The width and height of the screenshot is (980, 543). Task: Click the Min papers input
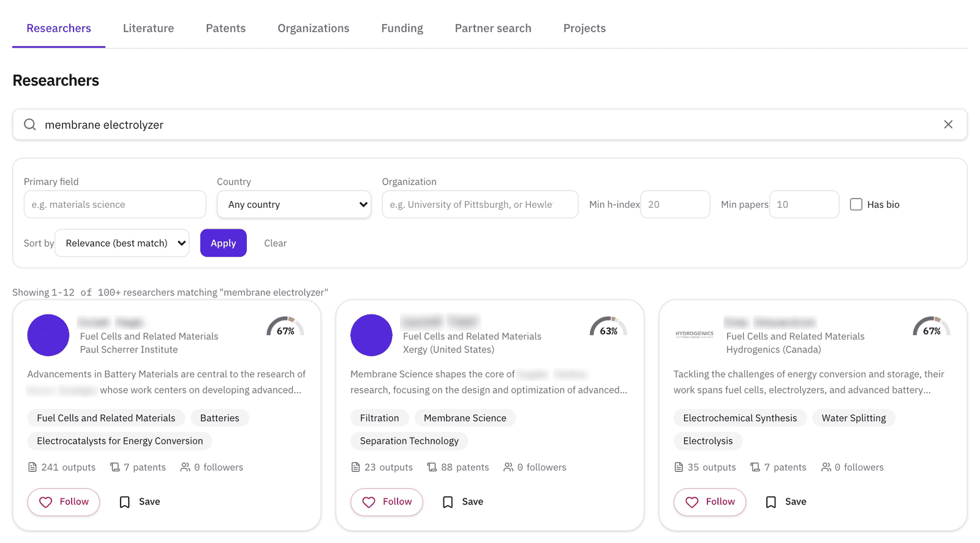pyautogui.click(x=804, y=204)
